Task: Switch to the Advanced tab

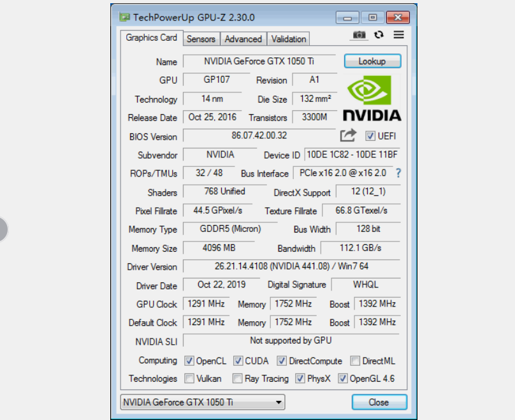Action: [243, 39]
